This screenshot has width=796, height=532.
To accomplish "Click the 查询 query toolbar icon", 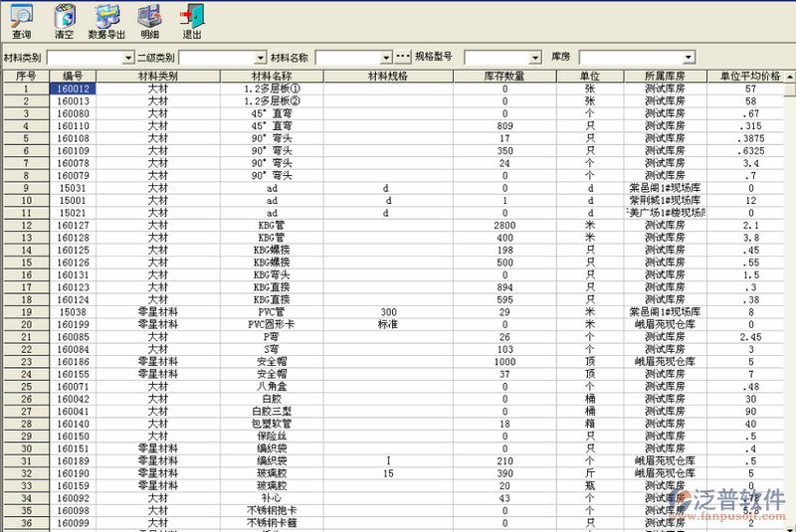I will [21, 21].
